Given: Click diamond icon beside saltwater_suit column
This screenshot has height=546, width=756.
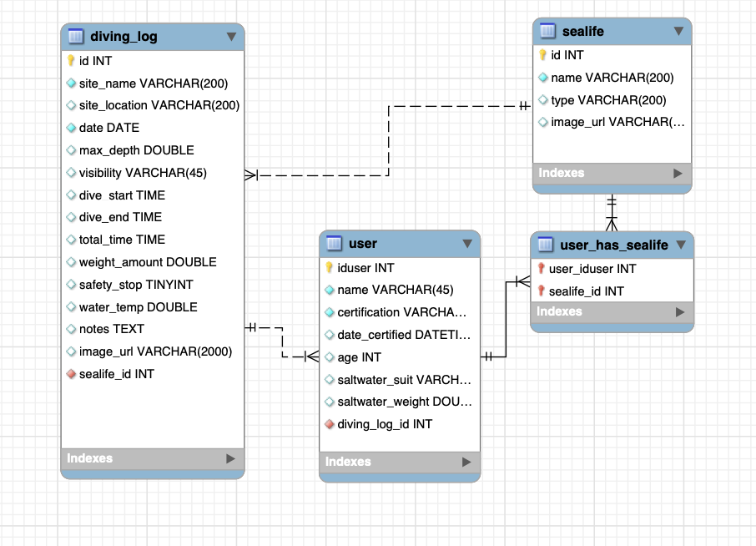Looking at the screenshot, I should click(330, 380).
